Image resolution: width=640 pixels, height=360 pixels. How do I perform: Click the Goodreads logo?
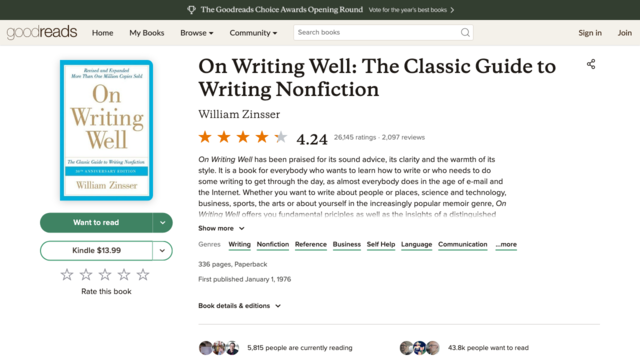tap(42, 32)
